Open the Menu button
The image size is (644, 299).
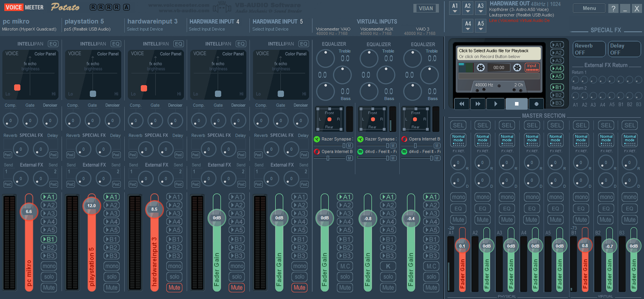(x=589, y=8)
